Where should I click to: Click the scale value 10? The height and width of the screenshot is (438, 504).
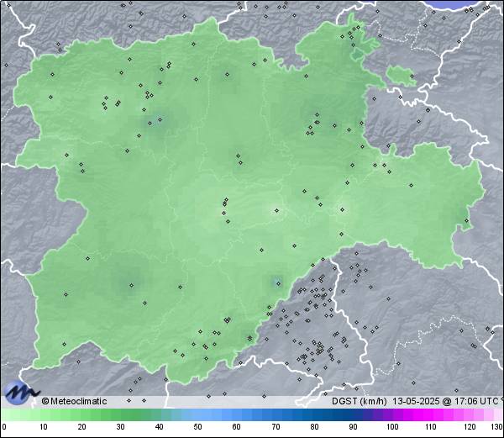[x=44, y=427]
